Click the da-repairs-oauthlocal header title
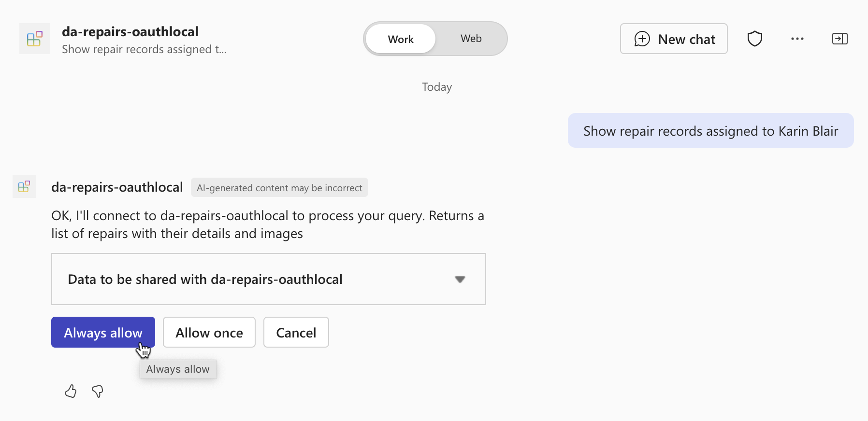This screenshot has height=421, width=868. pyautogui.click(x=130, y=31)
